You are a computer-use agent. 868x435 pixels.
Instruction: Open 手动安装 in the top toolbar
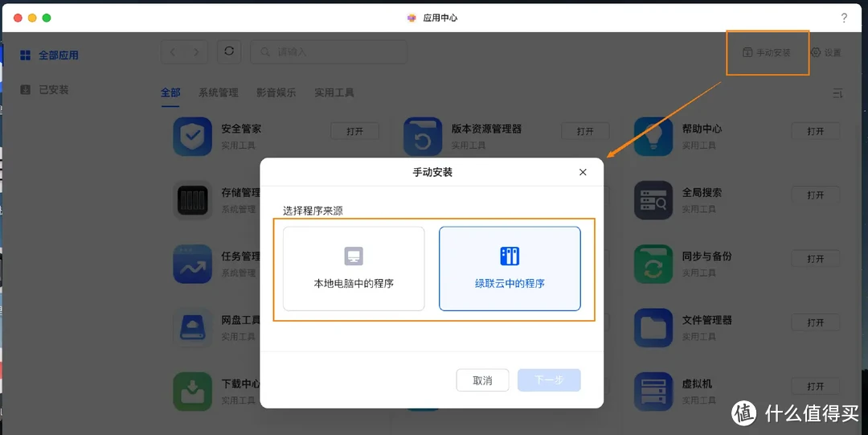pos(767,52)
